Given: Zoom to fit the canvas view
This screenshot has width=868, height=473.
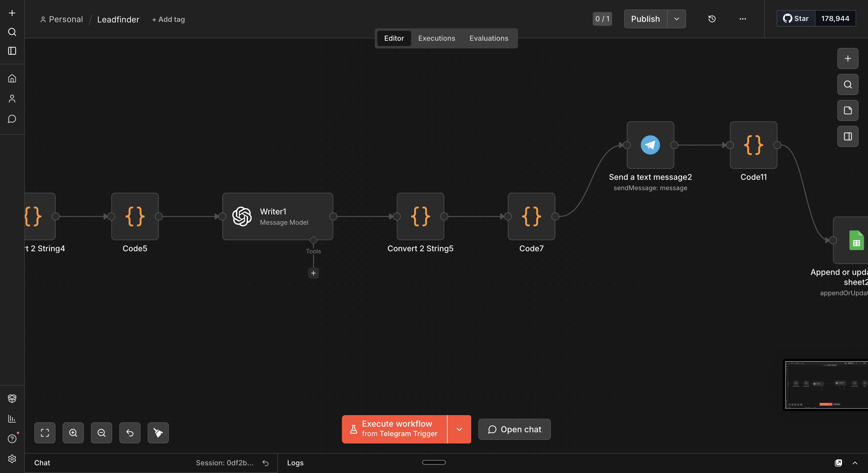Looking at the screenshot, I should 45,433.
